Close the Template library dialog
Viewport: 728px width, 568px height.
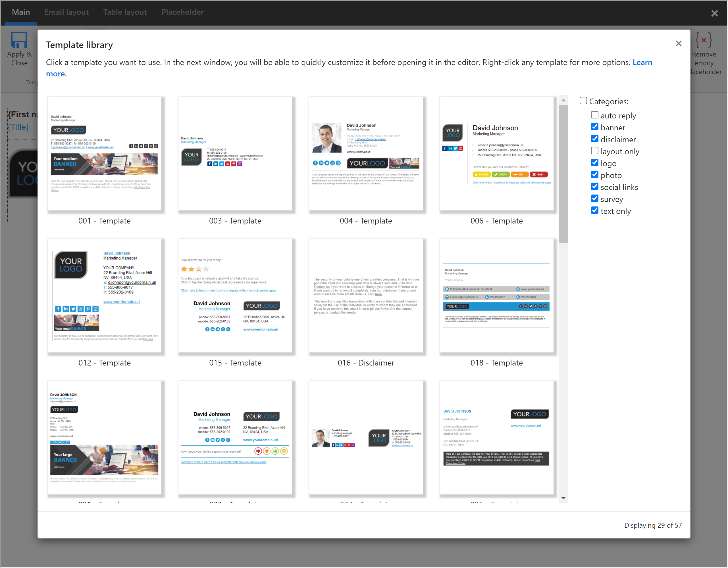pyautogui.click(x=679, y=44)
